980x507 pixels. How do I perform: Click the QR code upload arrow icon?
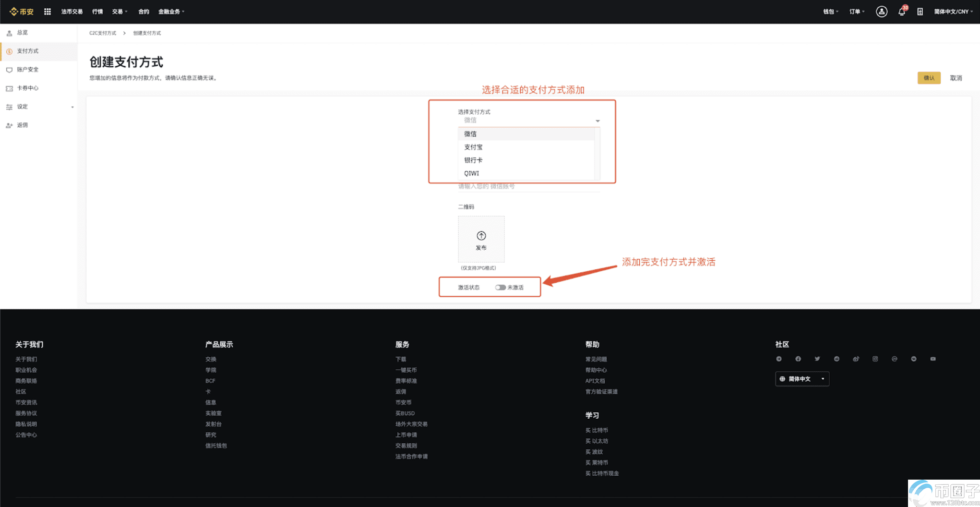[x=481, y=236]
